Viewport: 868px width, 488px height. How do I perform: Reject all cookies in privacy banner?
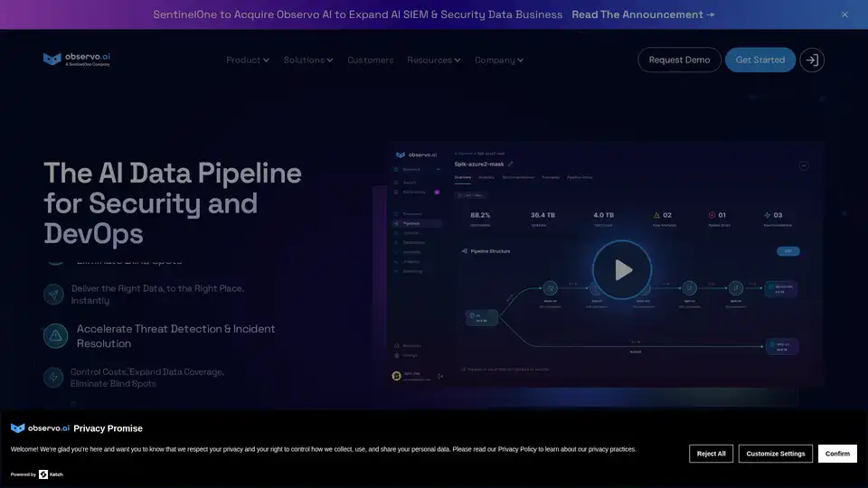tap(711, 454)
